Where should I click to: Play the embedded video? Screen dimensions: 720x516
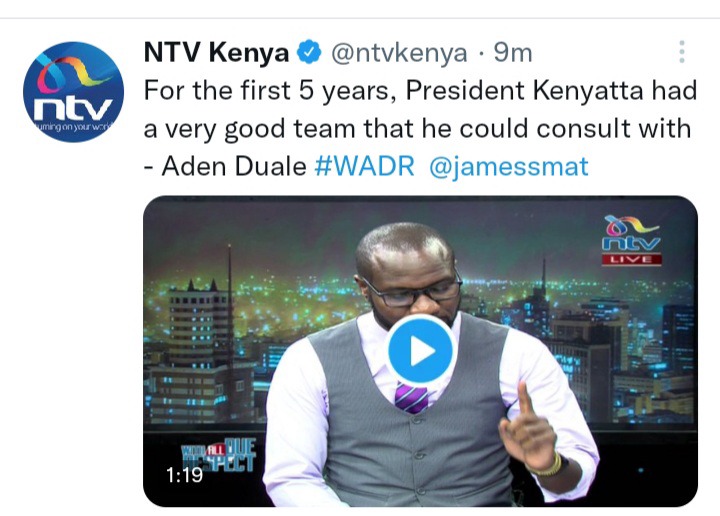(x=421, y=350)
